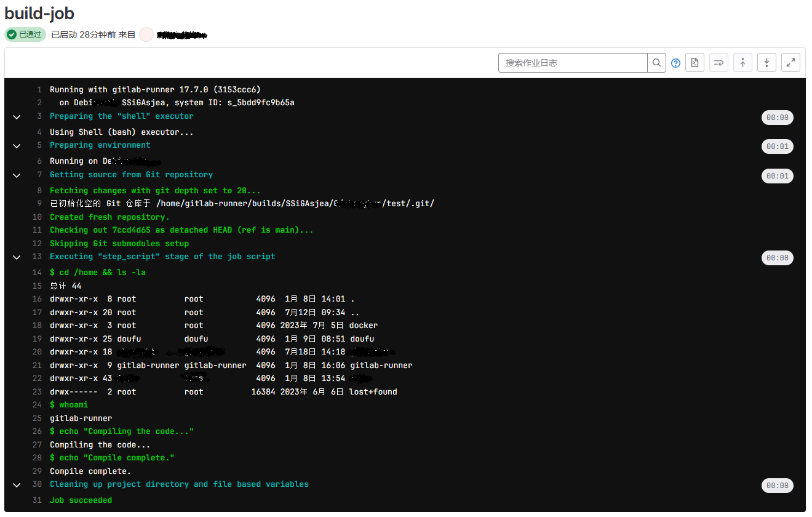Click "Checking out 7ccd4d65 as detached HEAD" line
Image resolution: width=812 pixels, height=517 pixels.
[181, 230]
